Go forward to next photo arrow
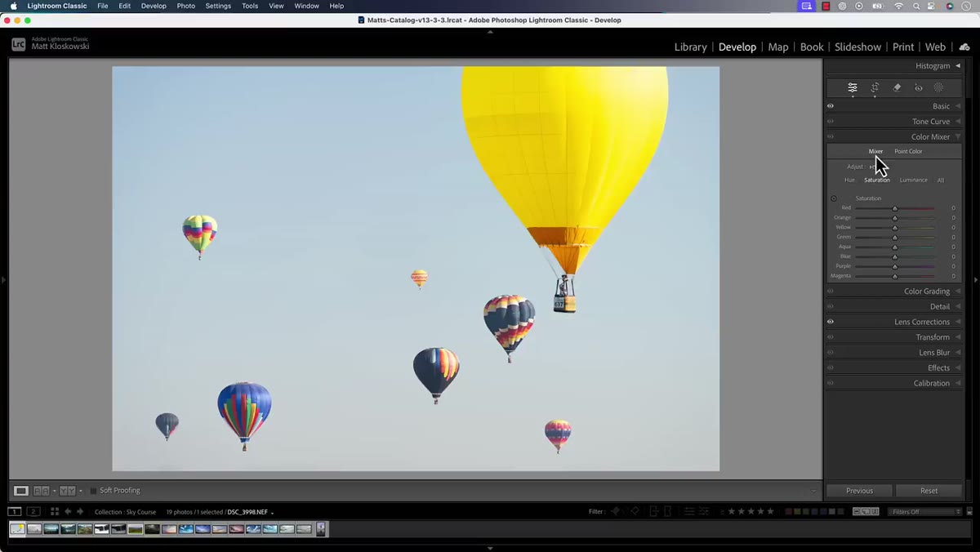This screenshot has width=980, height=552. point(80,512)
